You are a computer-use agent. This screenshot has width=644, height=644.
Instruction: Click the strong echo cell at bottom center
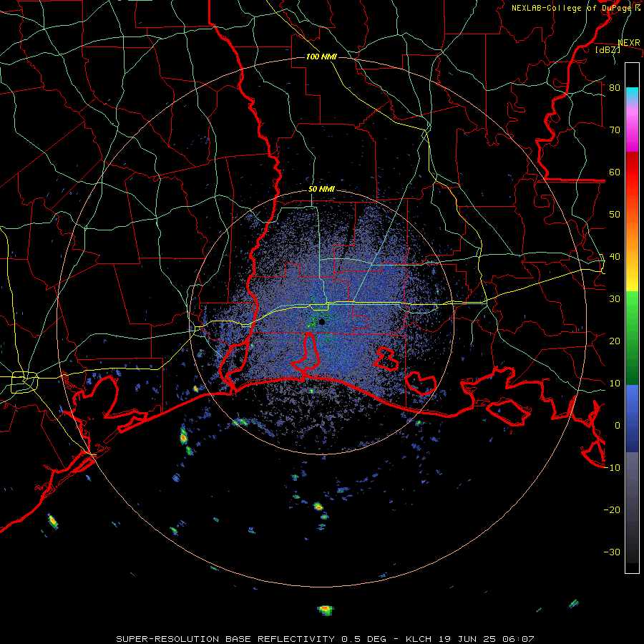tap(326, 610)
